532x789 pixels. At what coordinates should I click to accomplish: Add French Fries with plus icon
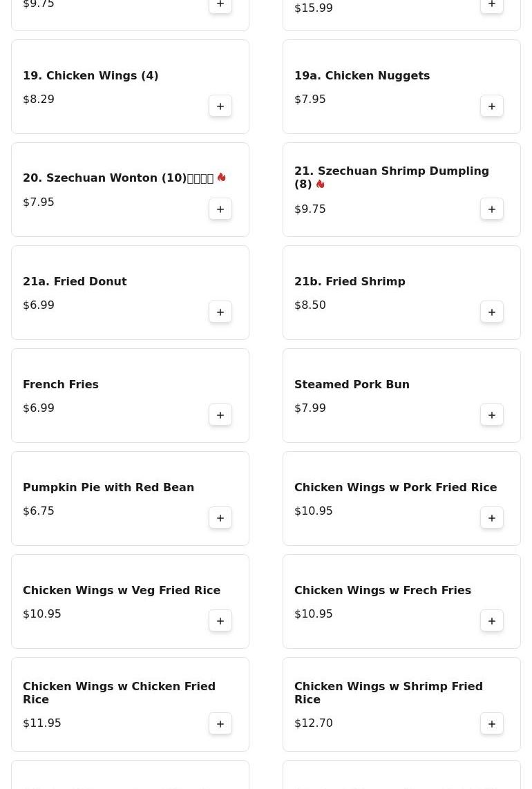(x=220, y=415)
